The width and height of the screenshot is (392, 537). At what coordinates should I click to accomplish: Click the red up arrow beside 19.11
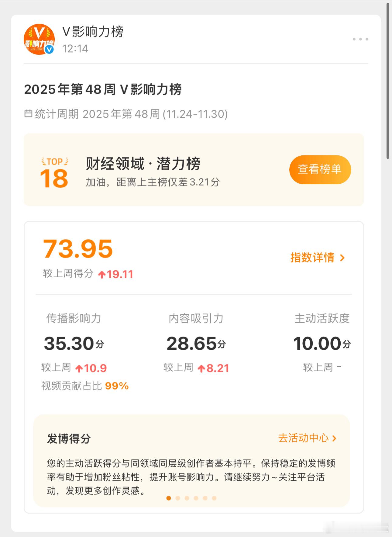tap(102, 275)
